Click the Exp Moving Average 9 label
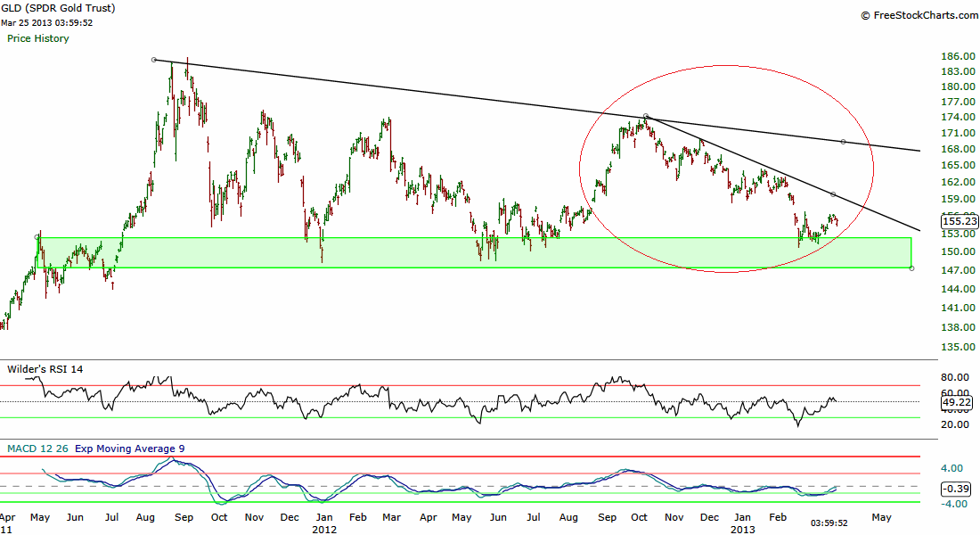Image resolution: width=980 pixels, height=535 pixels. [129, 449]
